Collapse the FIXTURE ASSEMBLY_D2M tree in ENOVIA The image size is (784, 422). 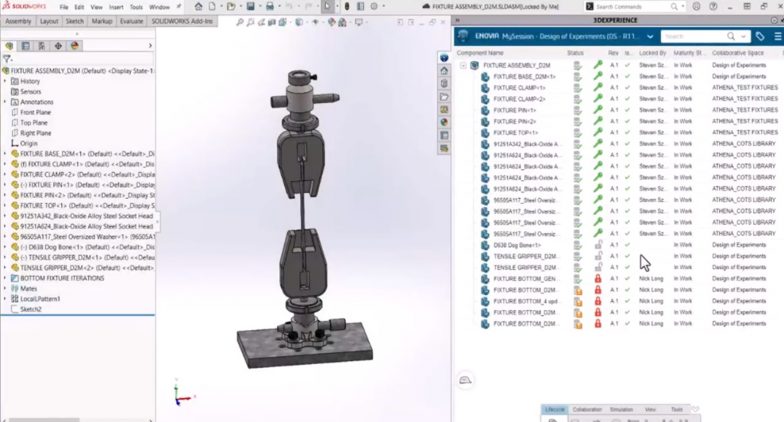tap(463, 65)
